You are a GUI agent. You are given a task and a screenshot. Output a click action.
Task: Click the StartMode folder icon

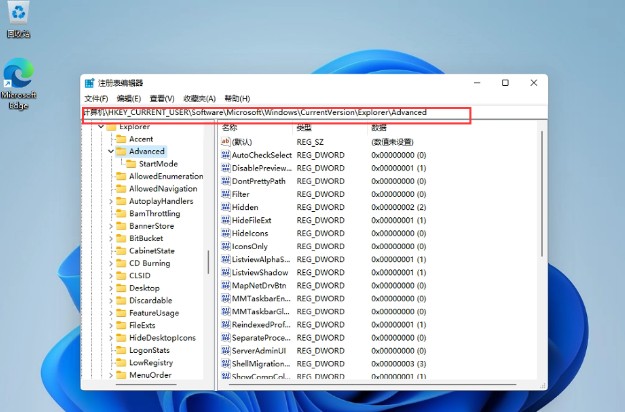[x=131, y=164]
